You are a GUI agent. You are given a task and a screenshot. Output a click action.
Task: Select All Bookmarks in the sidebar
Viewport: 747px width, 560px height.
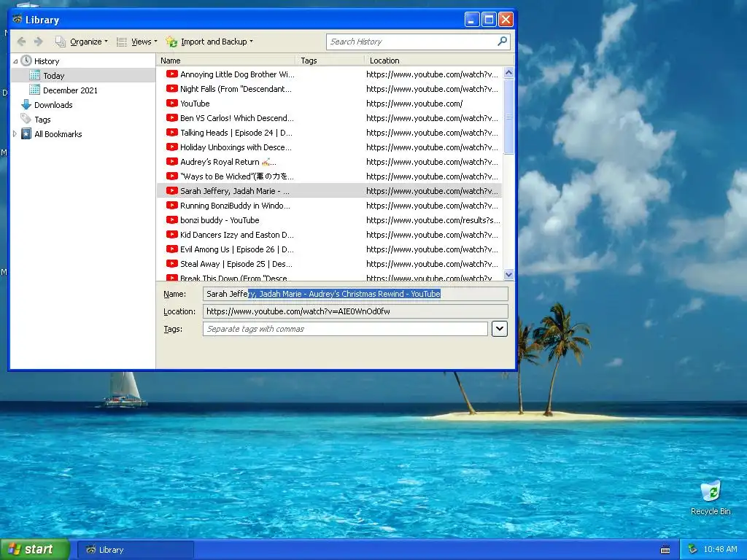click(58, 134)
